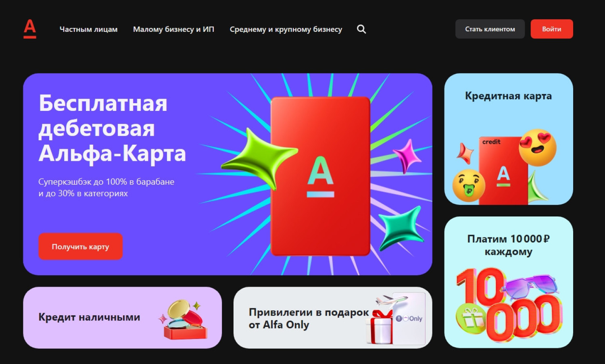605x364 pixels.
Task: Click the heart-eyes emoji on credit card tile
Action: [x=538, y=147]
